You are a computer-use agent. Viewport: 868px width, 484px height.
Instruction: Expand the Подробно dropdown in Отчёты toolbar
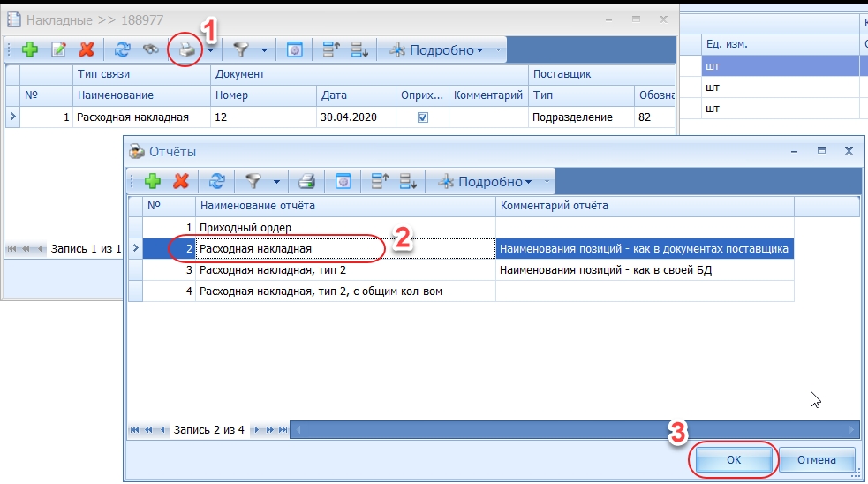click(528, 182)
